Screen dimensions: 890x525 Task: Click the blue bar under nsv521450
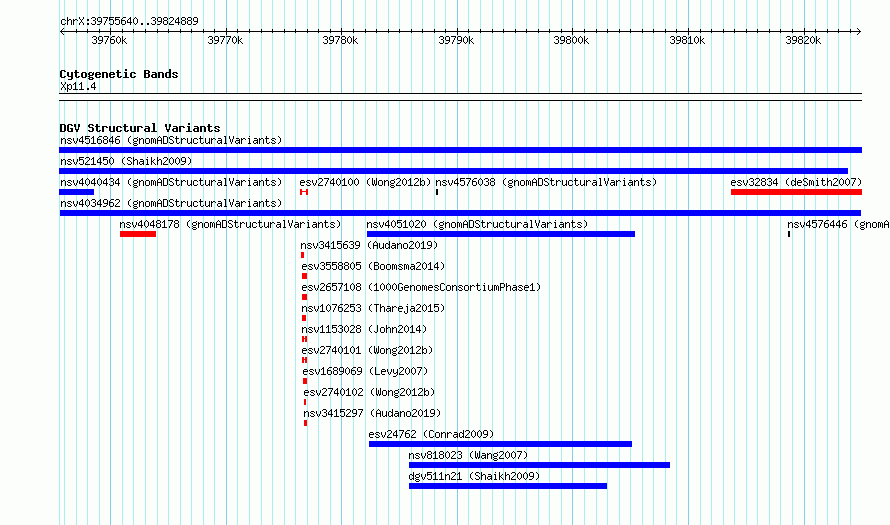[x=454, y=171]
